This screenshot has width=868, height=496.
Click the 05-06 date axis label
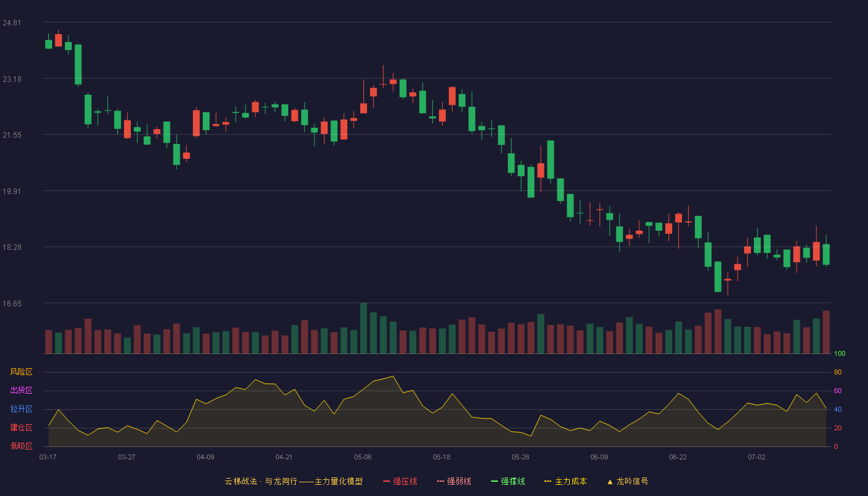click(x=363, y=457)
